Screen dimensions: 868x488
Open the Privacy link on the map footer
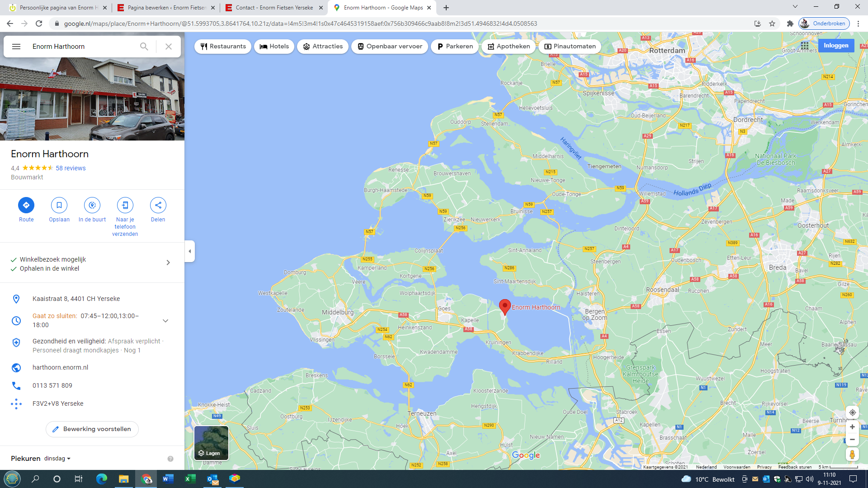pos(764,467)
